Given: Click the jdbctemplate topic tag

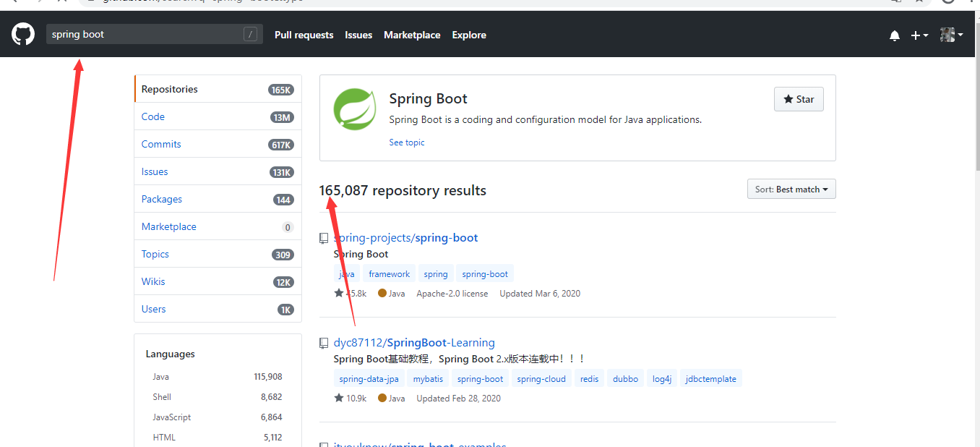Looking at the screenshot, I should pos(711,379).
